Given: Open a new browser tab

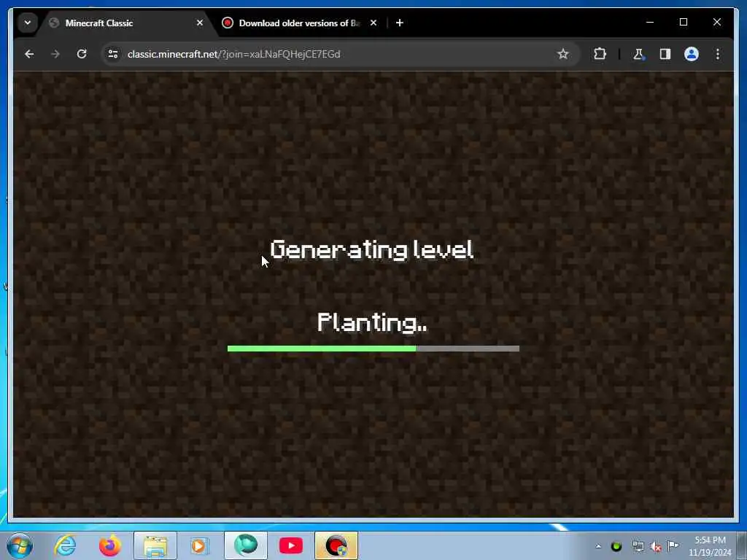Looking at the screenshot, I should 400,23.
